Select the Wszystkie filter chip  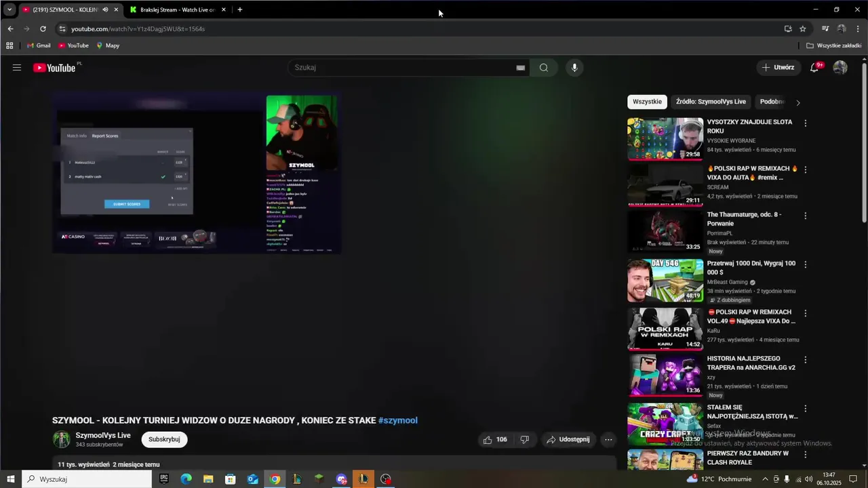click(647, 102)
